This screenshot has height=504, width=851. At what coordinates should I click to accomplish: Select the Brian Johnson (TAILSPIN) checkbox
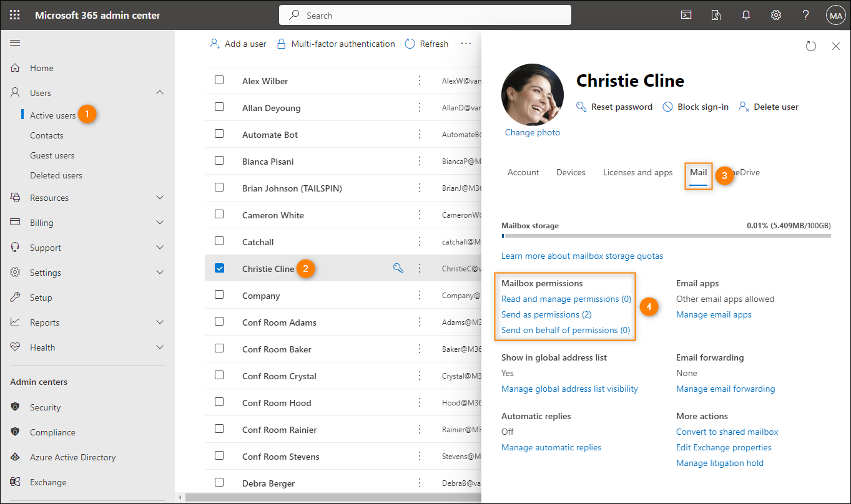tap(219, 187)
